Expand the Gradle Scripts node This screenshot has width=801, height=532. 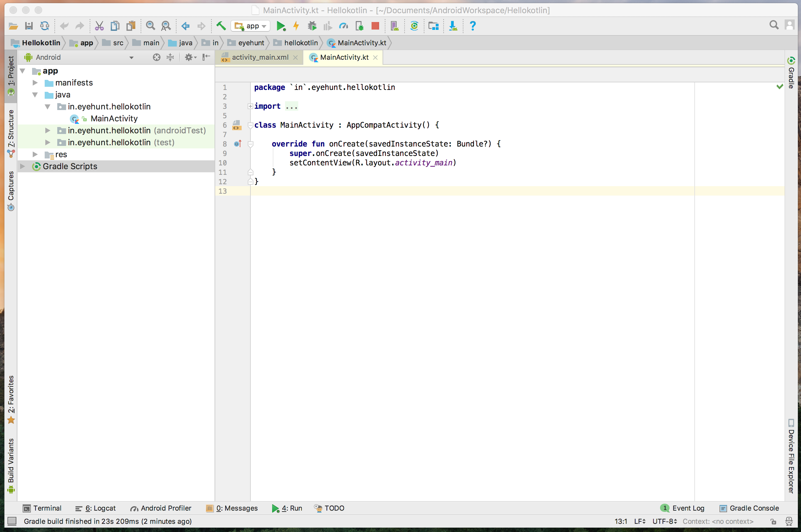coord(22,166)
